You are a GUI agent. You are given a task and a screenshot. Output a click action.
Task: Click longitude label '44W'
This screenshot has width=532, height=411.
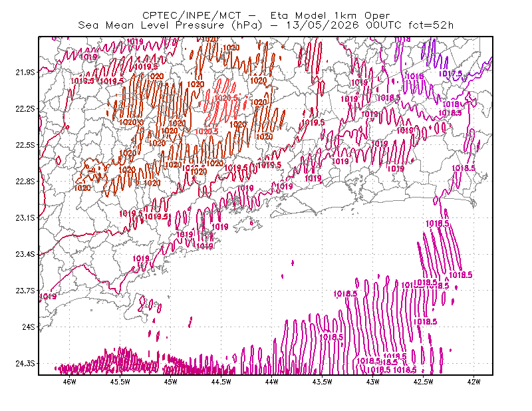click(x=272, y=382)
